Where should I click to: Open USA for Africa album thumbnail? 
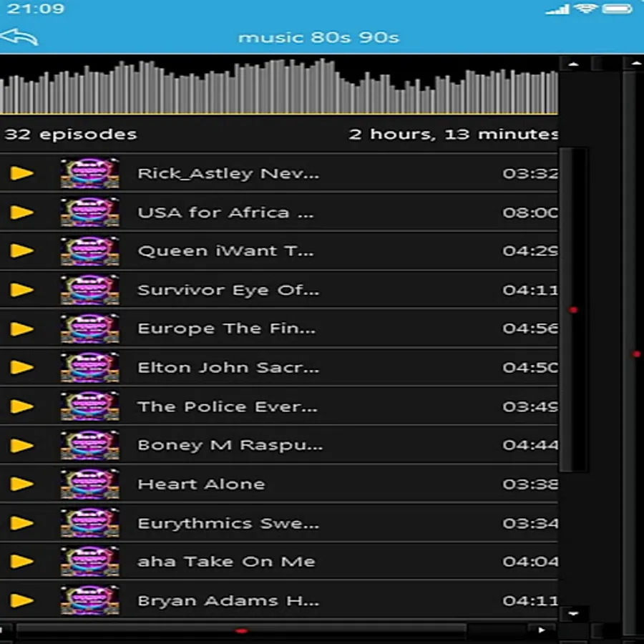tap(90, 213)
